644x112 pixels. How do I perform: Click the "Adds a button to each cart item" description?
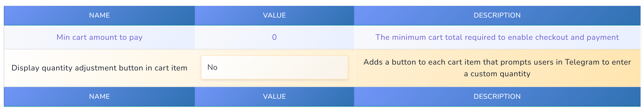[x=497, y=62]
